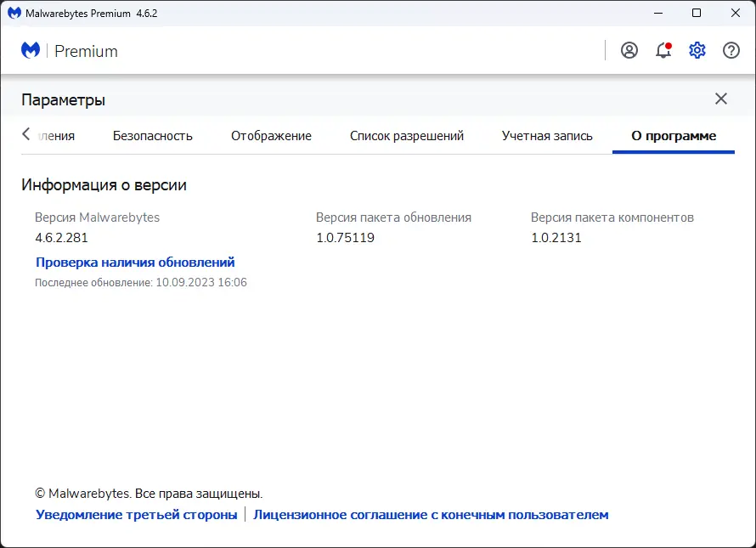Image resolution: width=756 pixels, height=548 pixels.
Task: Click the Malwarebytes icon in title bar
Action: (14, 14)
